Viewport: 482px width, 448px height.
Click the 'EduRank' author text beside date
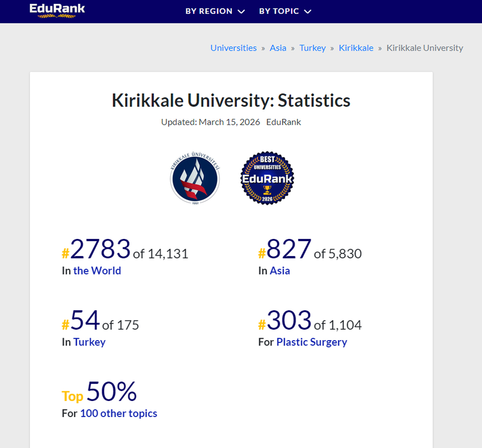tap(284, 122)
